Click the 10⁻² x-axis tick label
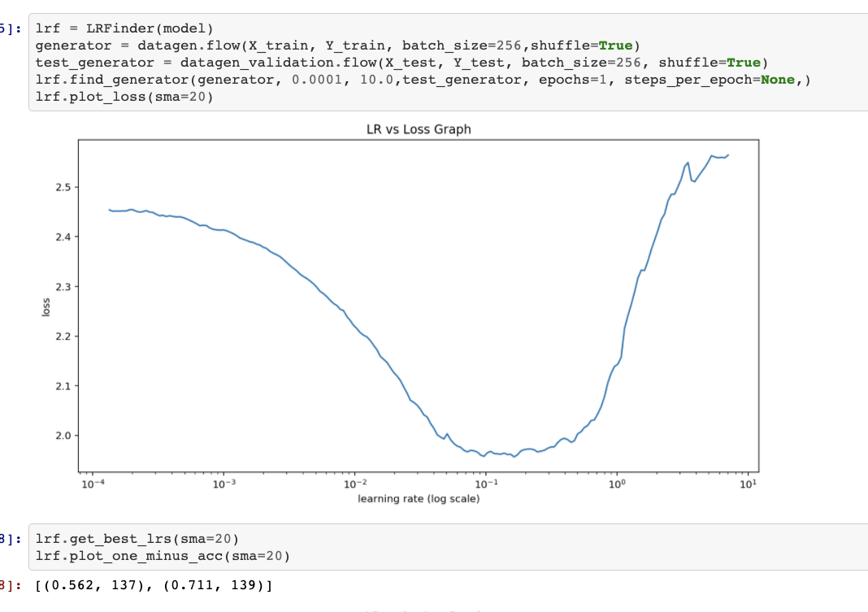The height and width of the screenshot is (612, 868). [x=355, y=484]
